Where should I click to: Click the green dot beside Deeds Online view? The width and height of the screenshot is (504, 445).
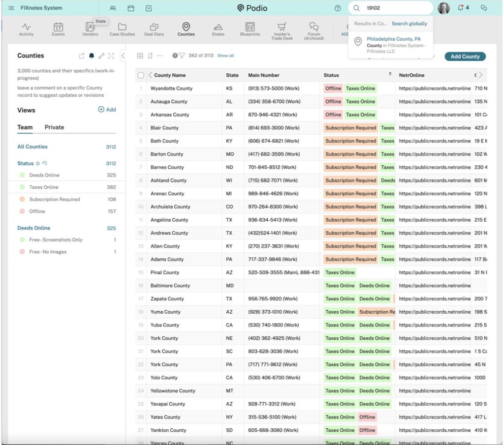pos(22,175)
